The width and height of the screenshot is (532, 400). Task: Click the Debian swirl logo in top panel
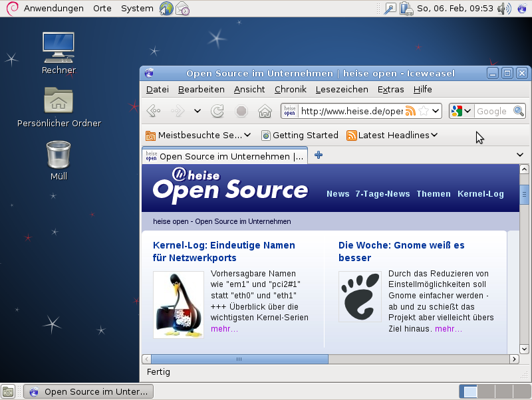click(x=12, y=9)
